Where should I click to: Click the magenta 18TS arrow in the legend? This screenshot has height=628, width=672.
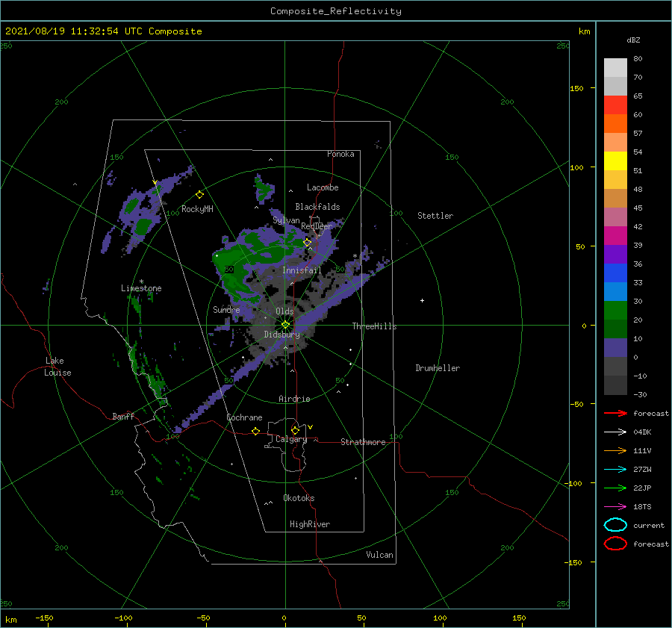615,506
